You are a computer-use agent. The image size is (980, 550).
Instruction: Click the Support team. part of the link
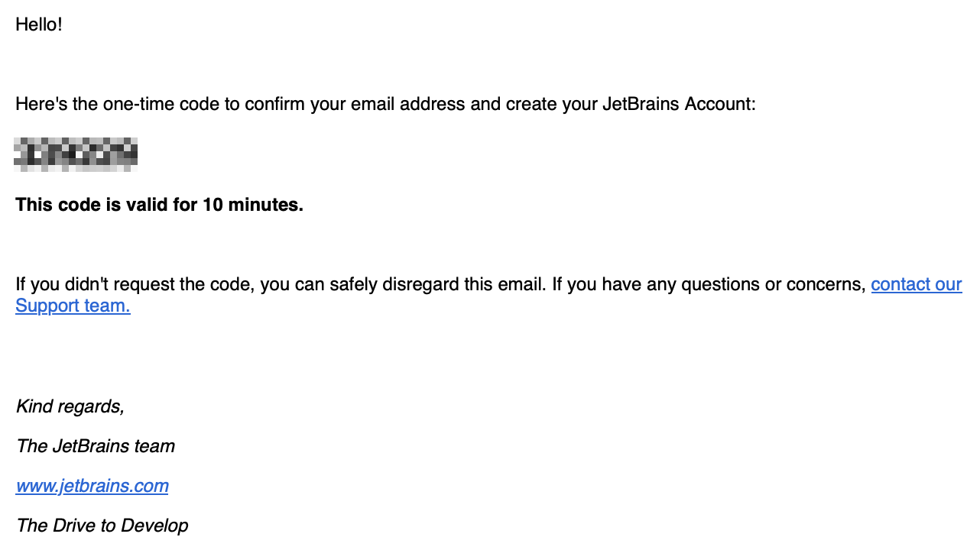(x=73, y=306)
